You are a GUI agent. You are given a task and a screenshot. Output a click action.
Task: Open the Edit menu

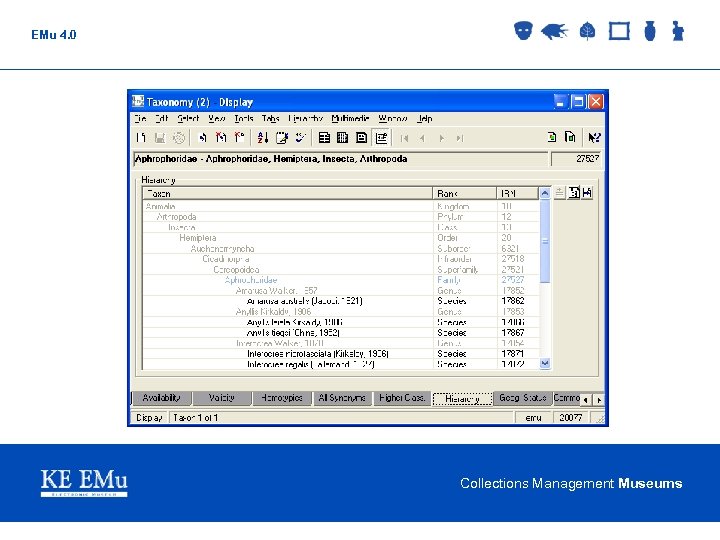(x=161, y=118)
